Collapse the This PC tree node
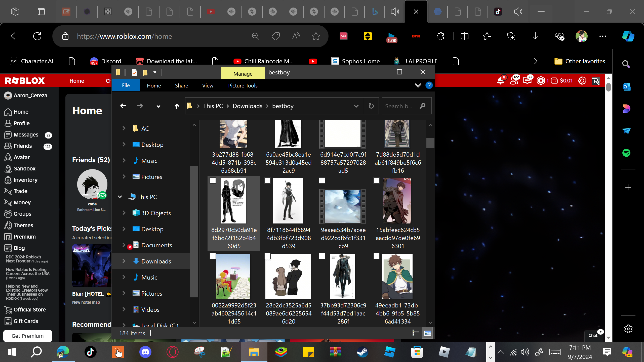 [120, 197]
